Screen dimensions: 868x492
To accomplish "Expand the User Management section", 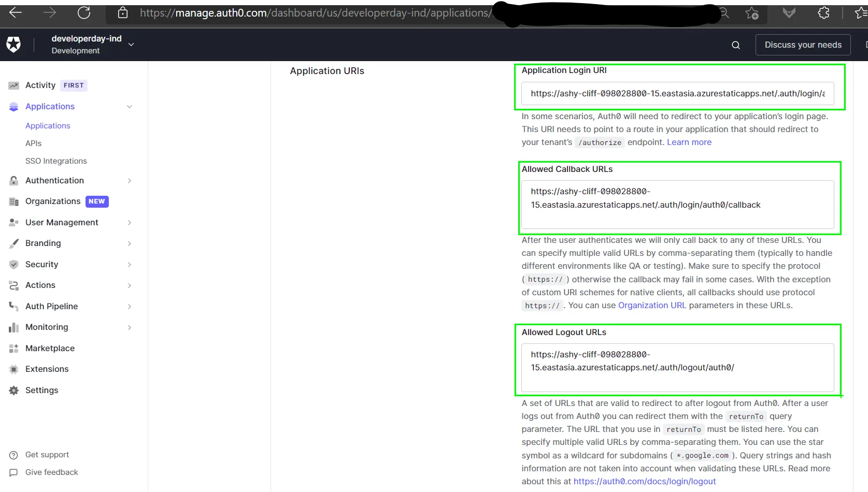I will pyautogui.click(x=130, y=223).
